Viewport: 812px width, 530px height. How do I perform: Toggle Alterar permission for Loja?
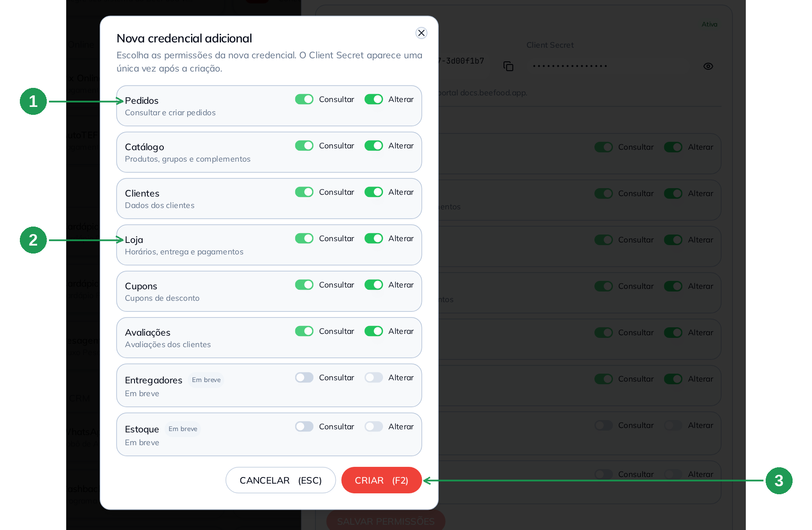pyautogui.click(x=374, y=238)
